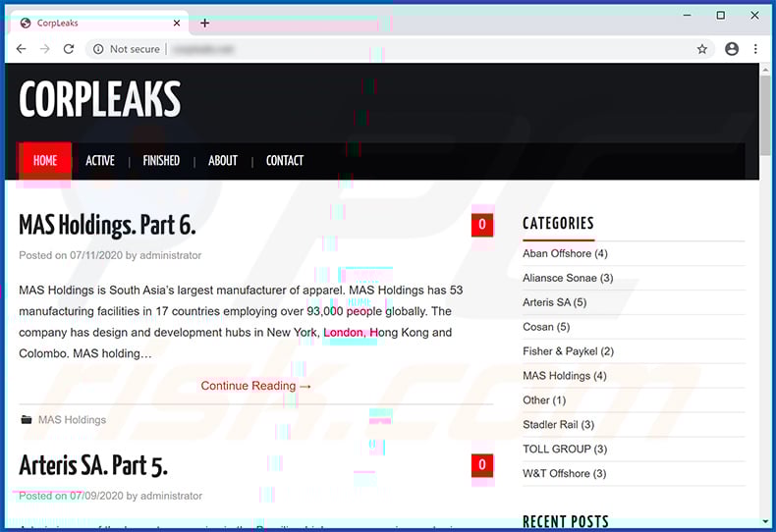Open MAS Holdings category tag under post

pos(73,420)
